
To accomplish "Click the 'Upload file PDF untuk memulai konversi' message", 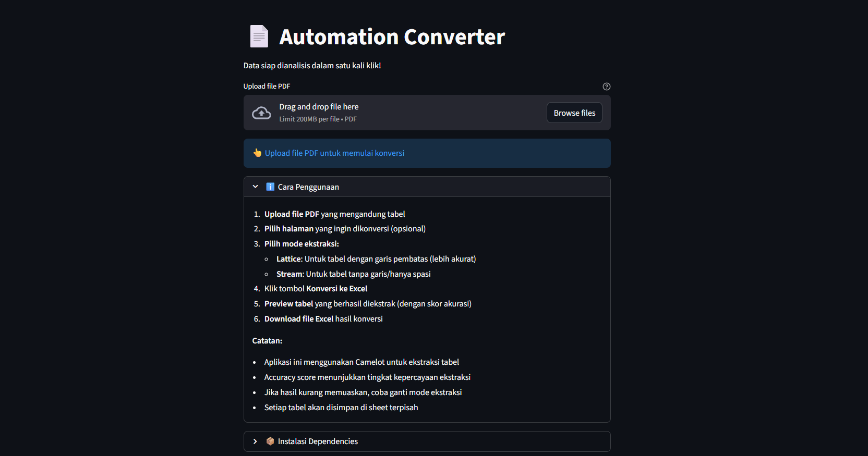I will click(334, 153).
